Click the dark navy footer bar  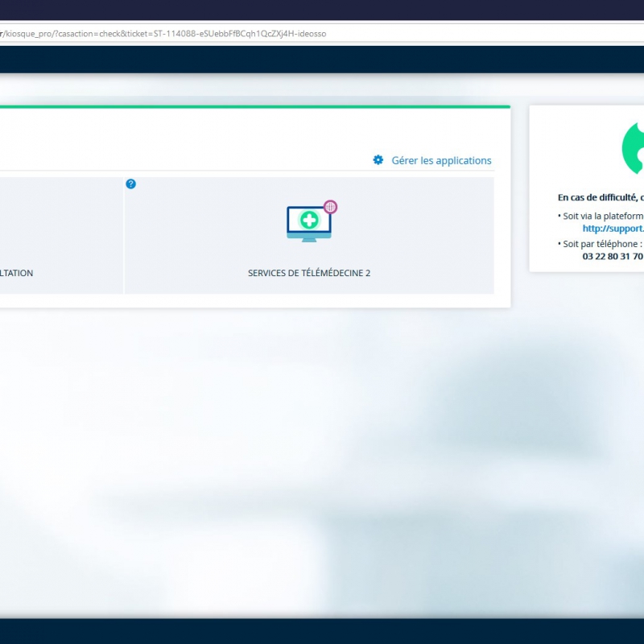[x=322, y=630]
